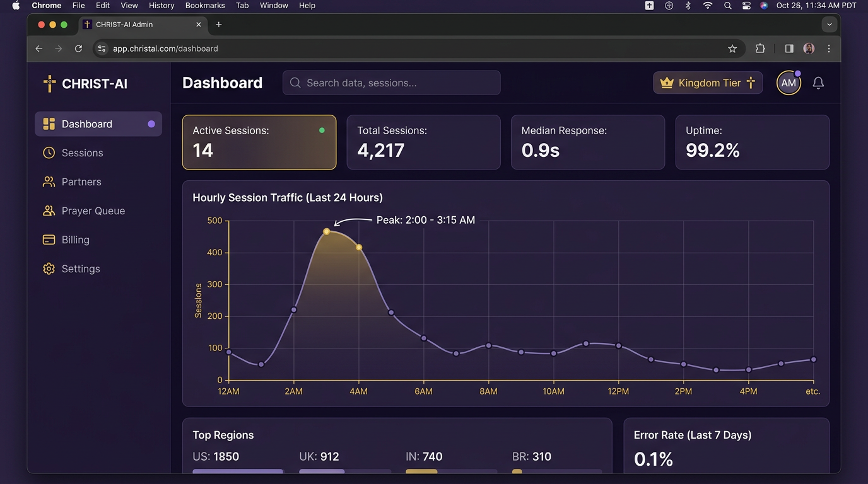Viewport: 868px width, 484px height.
Task: Open Chrome extensions puzzle icon
Action: coord(760,49)
